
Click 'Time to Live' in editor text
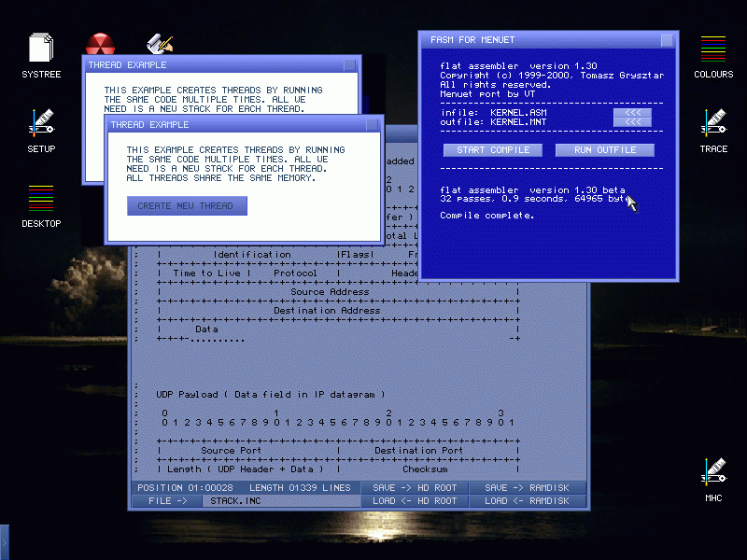click(x=206, y=273)
